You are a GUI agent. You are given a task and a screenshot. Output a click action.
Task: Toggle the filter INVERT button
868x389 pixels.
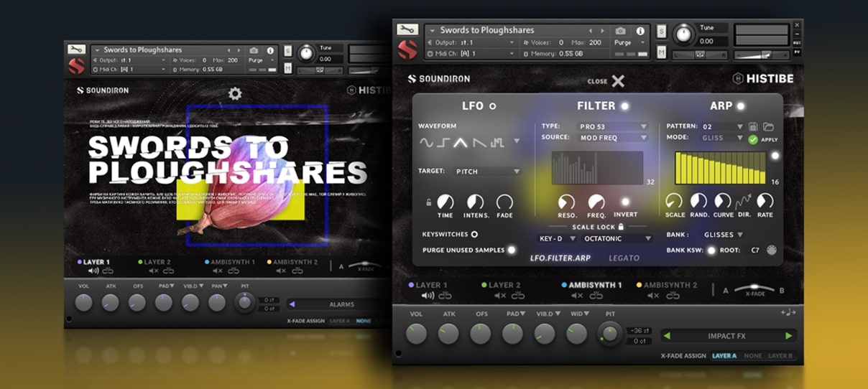pyautogui.click(x=625, y=202)
